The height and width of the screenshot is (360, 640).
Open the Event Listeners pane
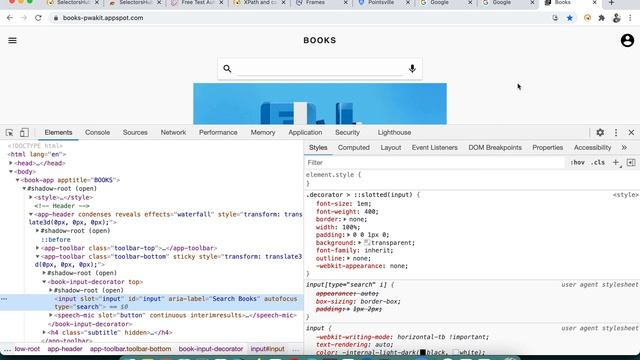[x=434, y=147]
